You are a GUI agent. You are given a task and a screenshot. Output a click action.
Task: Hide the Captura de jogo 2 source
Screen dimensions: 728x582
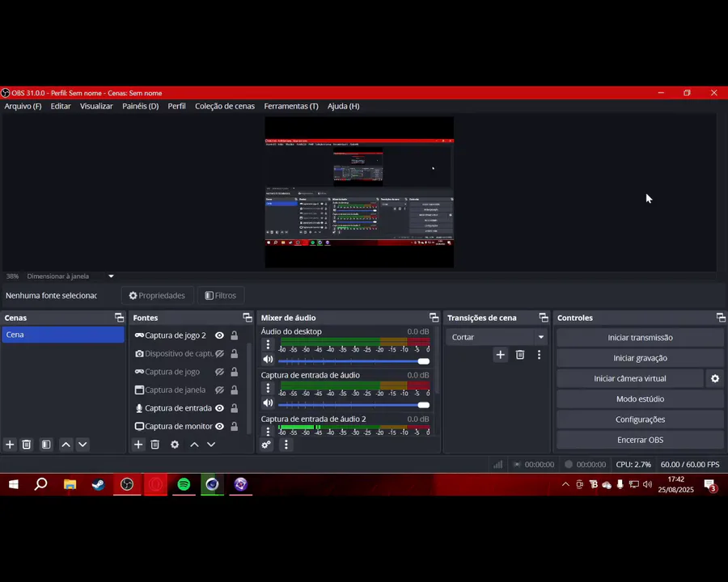click(x=219, y=335)
